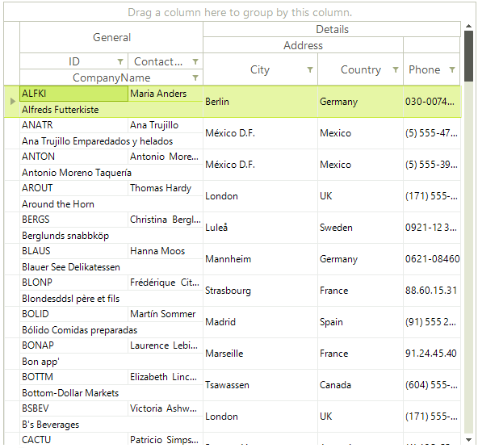The height and width of the screenshot is (448, 478).
Task: Click the scrollbar down arrow
Action: pos(468,440)
